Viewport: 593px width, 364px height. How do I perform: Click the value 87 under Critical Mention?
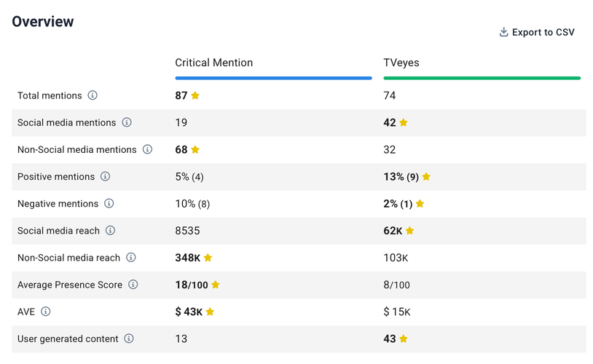[181, 95]
